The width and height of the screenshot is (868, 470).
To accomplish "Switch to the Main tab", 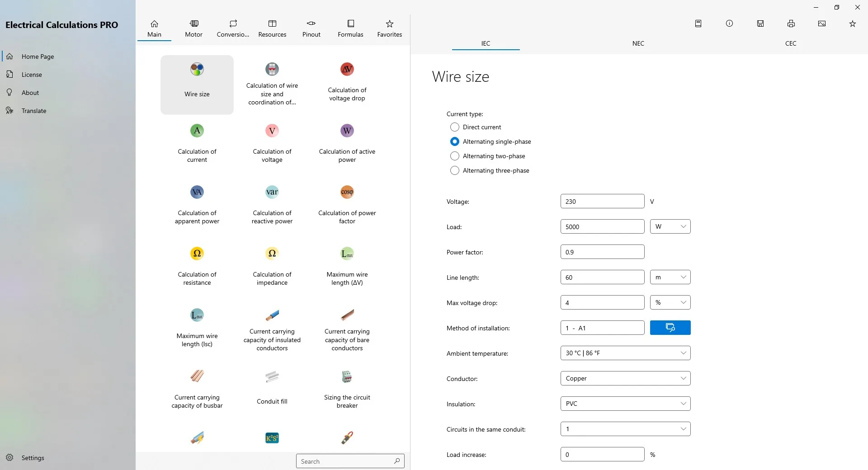I will (x=154, y=28).
